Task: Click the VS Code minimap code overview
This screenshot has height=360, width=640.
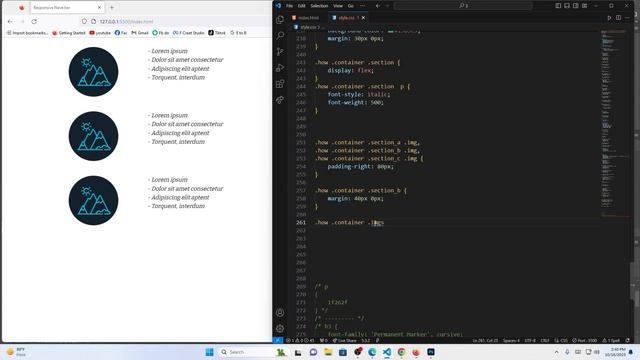Action: point(615,122)
